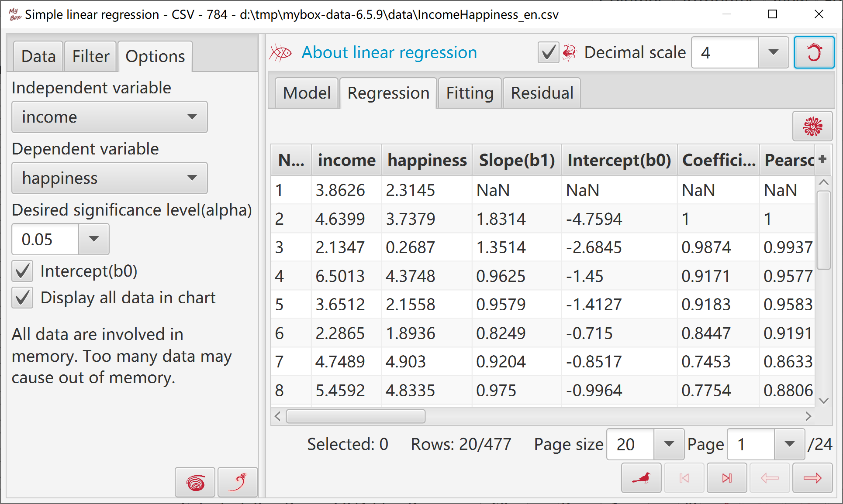This screenshot has width=843, height=504.
Task: Click the table scroll up arrow
Action: click(x=823, y=182)
